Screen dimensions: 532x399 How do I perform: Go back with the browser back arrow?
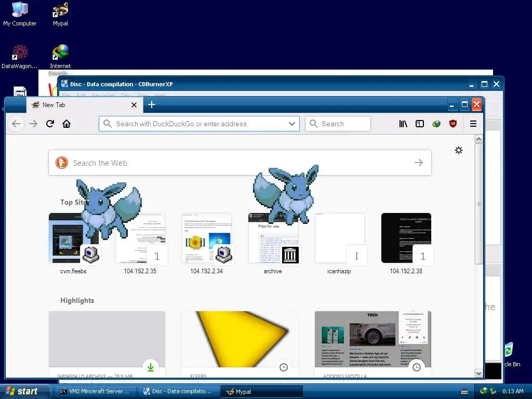(x=16, y=124)
